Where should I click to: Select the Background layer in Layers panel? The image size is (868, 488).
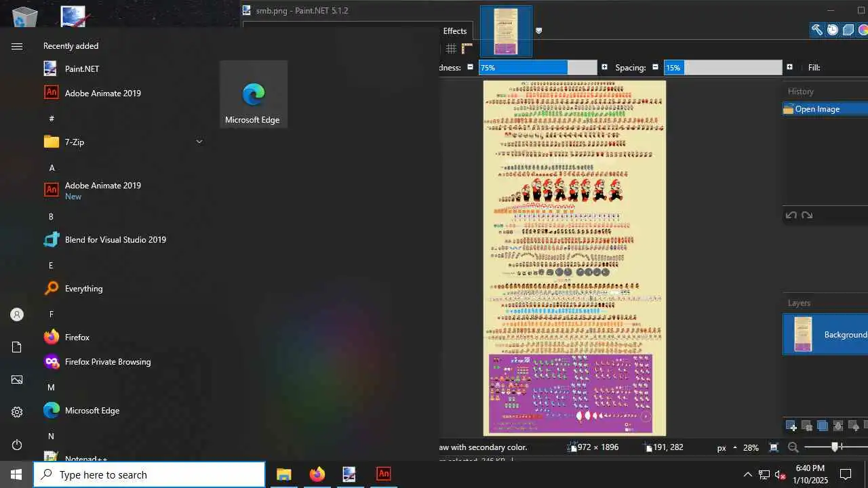click(x=825, y=334)
